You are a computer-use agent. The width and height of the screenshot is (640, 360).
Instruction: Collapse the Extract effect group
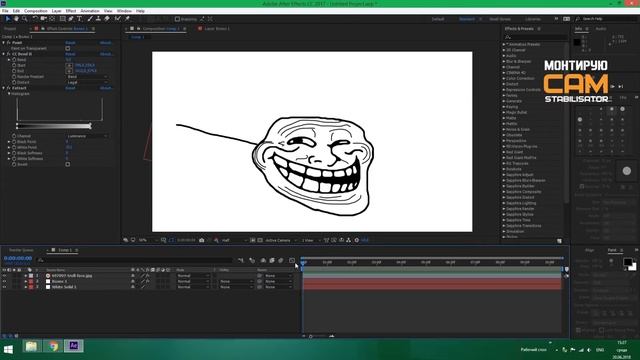tap(4, 88)
